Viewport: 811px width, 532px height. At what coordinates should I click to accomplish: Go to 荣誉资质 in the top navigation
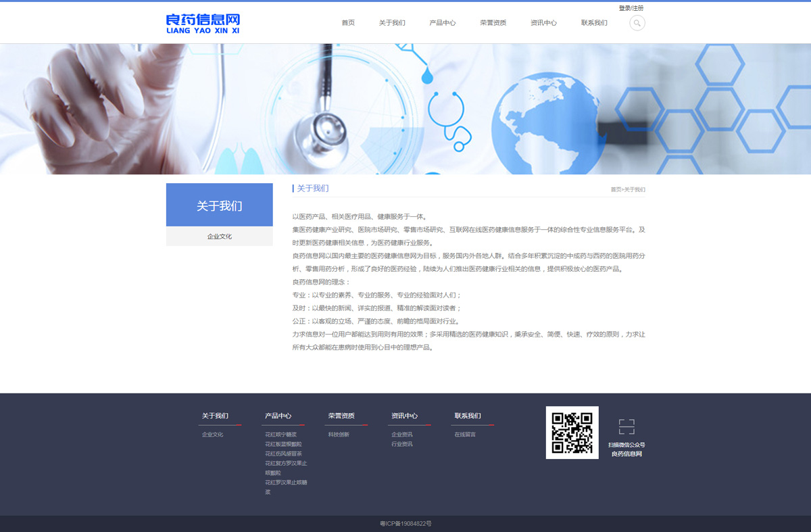[493, 23]
